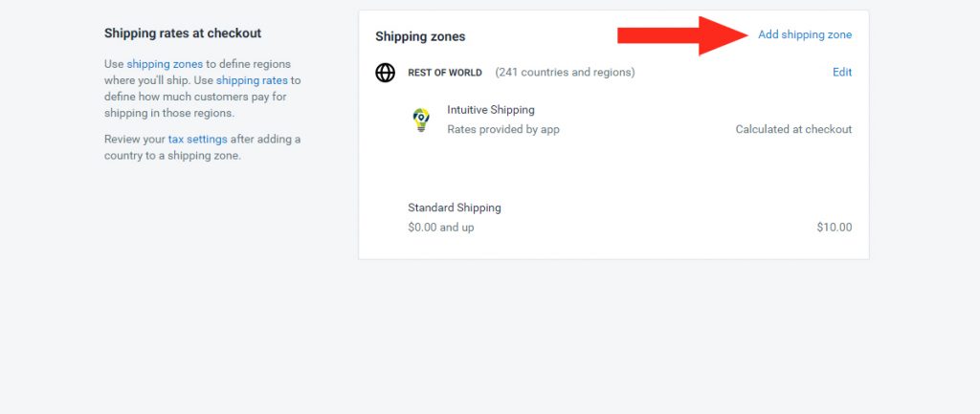Open the tax settings link
The height and width of the screenshot is (414, 980).
point(197,139)
